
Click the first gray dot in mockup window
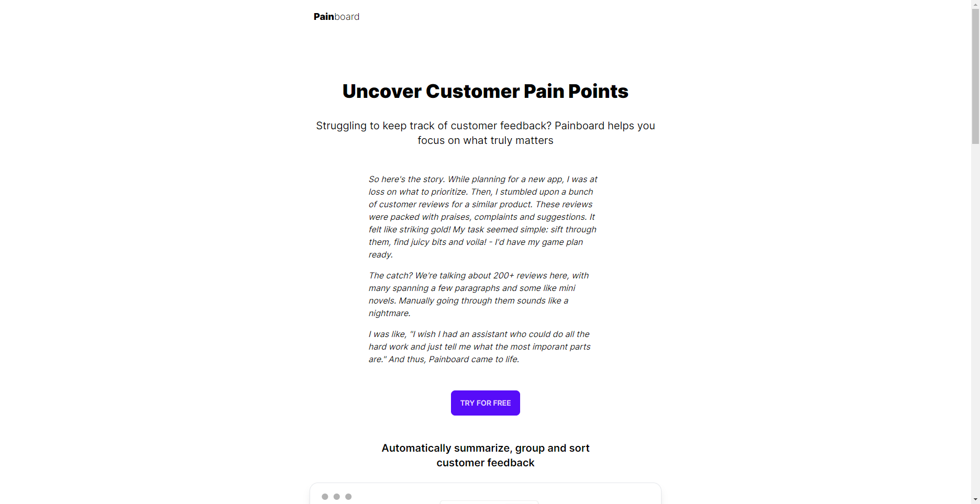click(x=325, y=497)
